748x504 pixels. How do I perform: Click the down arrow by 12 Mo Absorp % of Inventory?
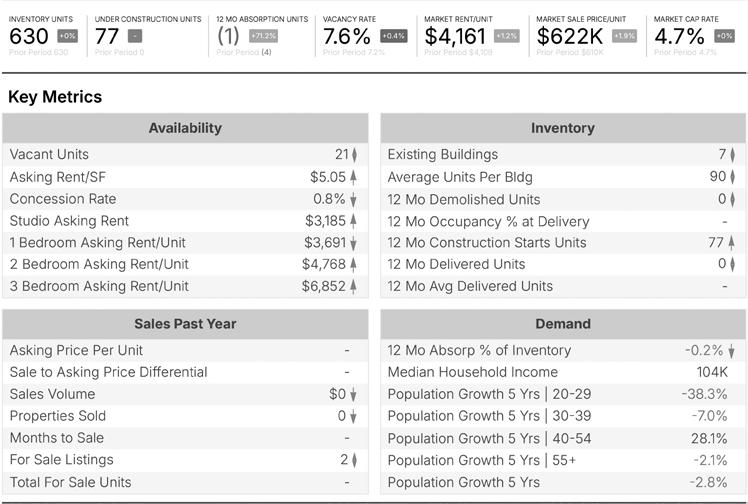coord(733,351)
